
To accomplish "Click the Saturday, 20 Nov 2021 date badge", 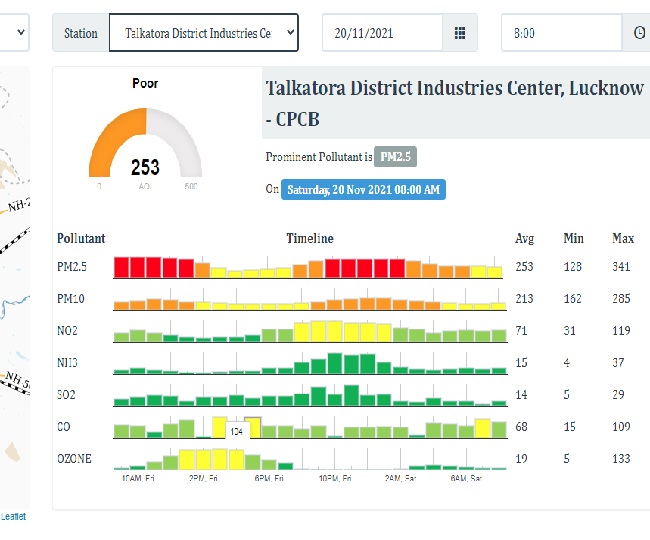I will pos(362,189).
